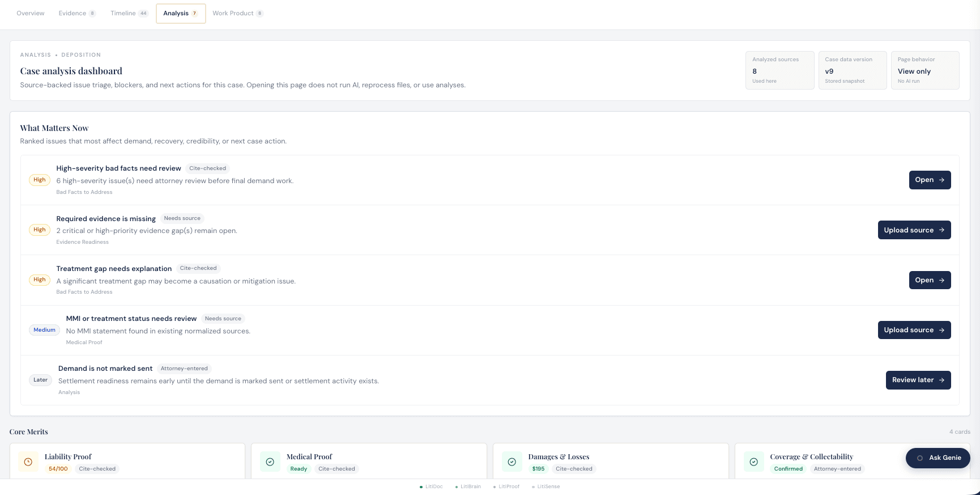Click 'Demand is not marked sent' title

(x=105, y=369)
